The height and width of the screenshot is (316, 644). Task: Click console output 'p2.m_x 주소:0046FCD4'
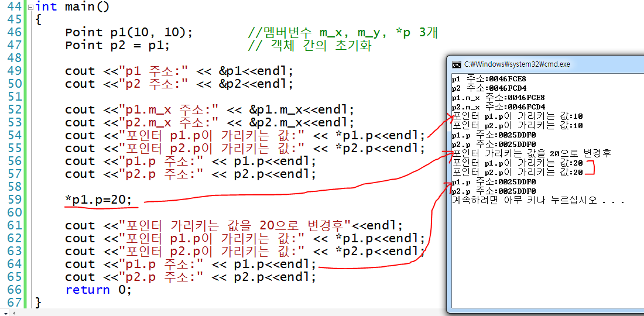tap(498, 107)
